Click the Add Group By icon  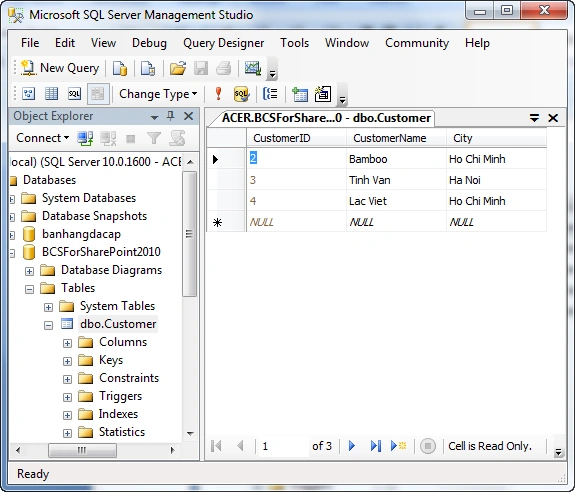coord(270,94)
